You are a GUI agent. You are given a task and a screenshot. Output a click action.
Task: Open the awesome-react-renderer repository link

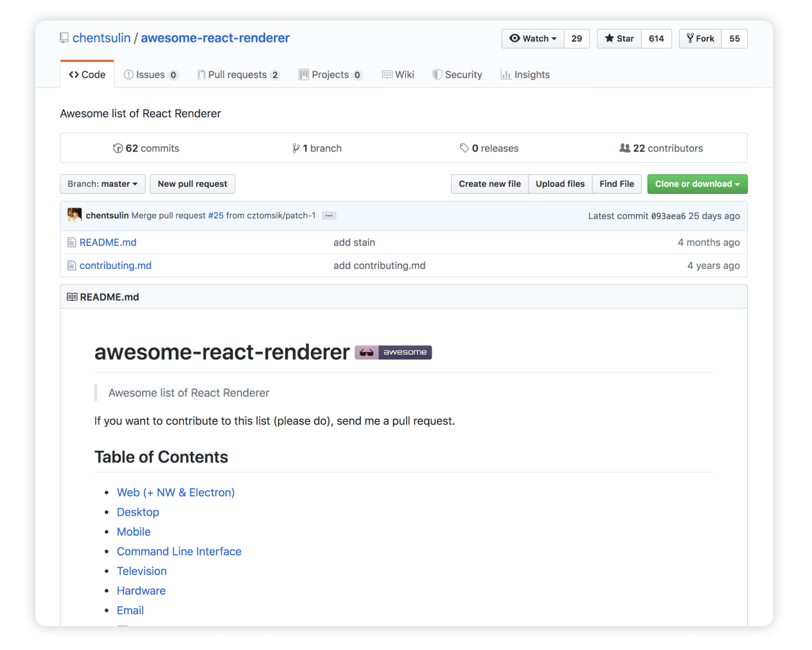tap(215, 38)
